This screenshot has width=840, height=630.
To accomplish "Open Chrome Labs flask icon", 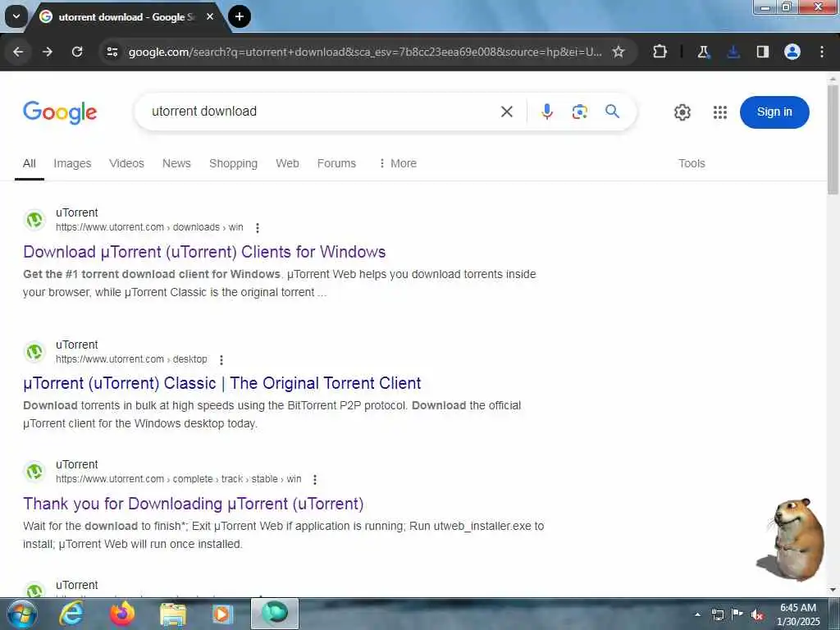I will click(x=703, y=52).
